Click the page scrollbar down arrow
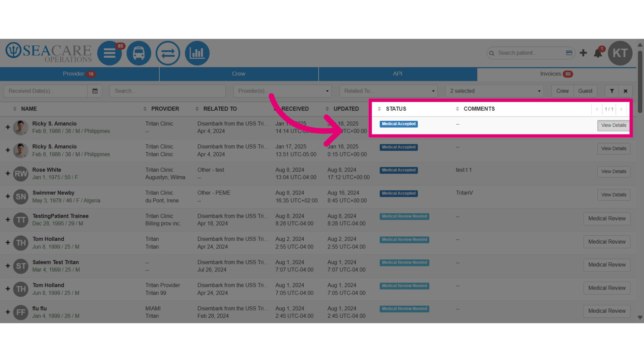 click(640, 317)
